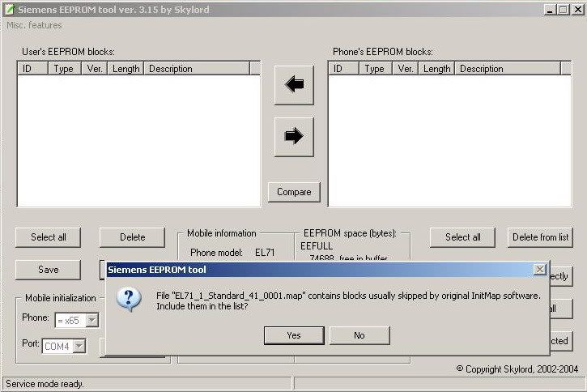Viewport: 587px width, 392px height.
Task: Click the 'Service mode ready.' status text
Action: (45, 384)
